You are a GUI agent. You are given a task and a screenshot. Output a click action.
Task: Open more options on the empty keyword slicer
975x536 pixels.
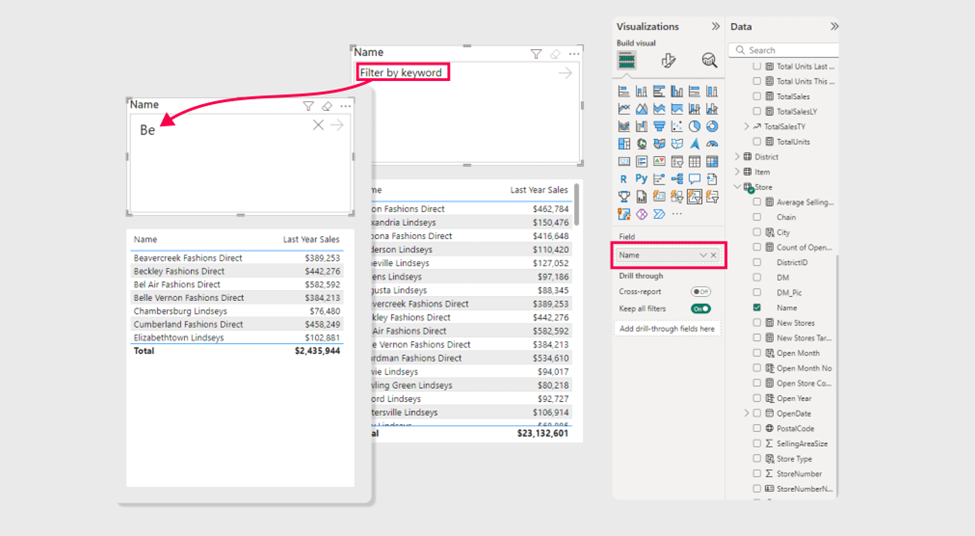[574, 54]
